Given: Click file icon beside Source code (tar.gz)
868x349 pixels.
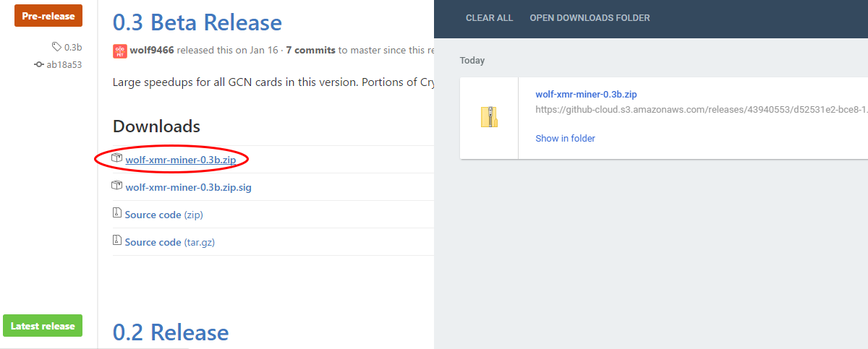Looking at the screenshot, I should point(116,241).
